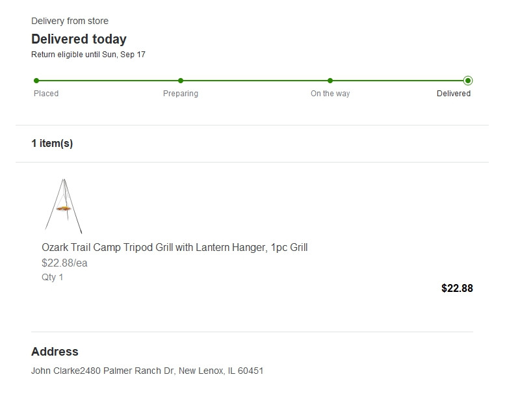Open the tripod grill product thumbnail
The image size is (520, 420).
[64, 206]
